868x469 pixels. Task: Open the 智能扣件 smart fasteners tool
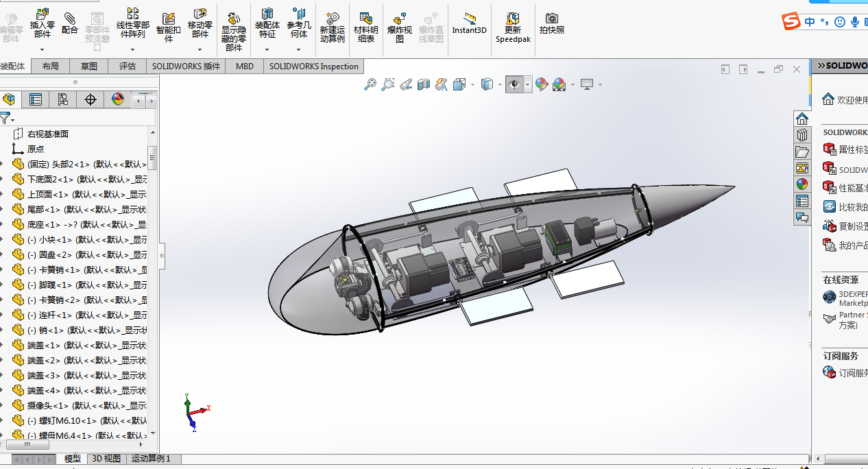pos(169,26)
